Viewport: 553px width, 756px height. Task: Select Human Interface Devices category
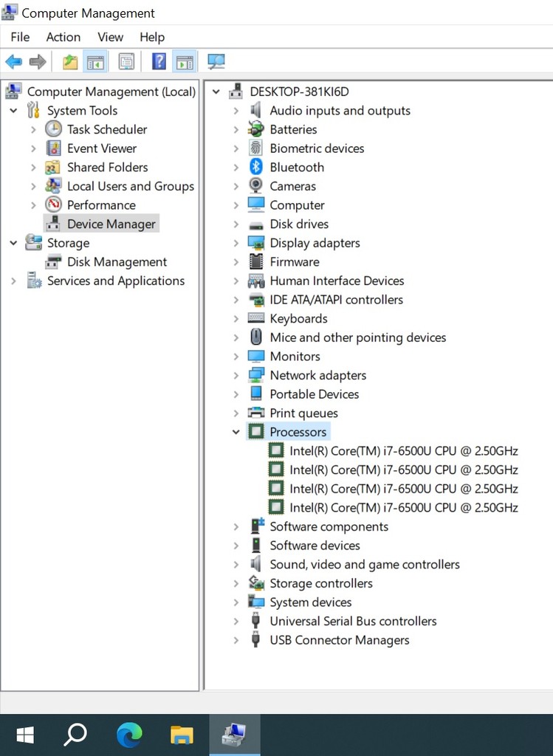point(337,281)
